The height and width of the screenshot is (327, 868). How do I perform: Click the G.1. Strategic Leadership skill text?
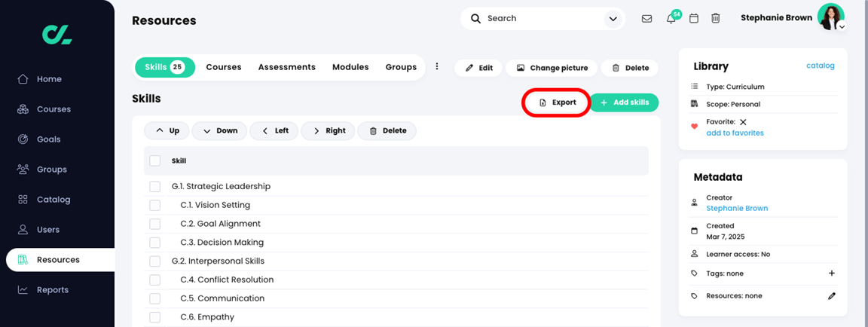[x=221, y=186]
